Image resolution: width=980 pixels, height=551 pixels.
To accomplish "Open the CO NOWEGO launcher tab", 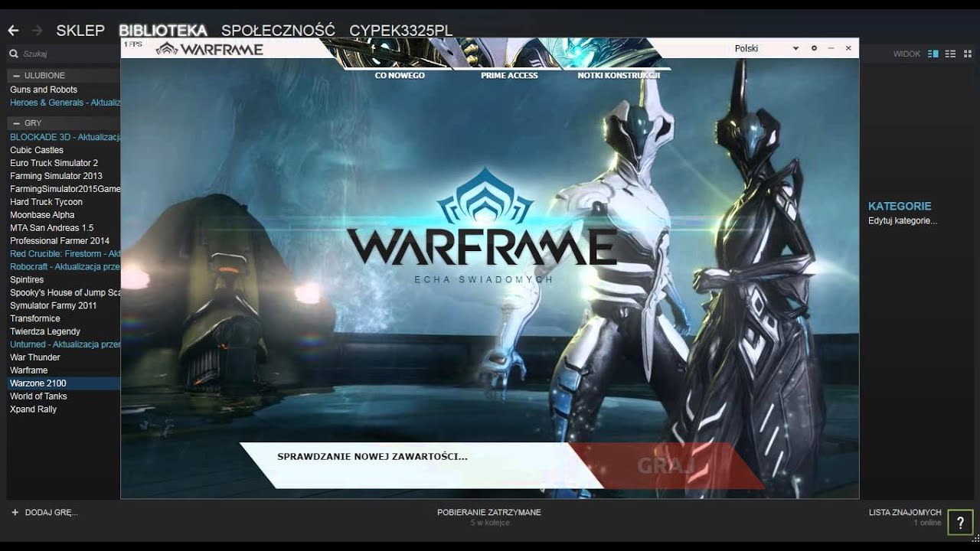I will (400, 76).
